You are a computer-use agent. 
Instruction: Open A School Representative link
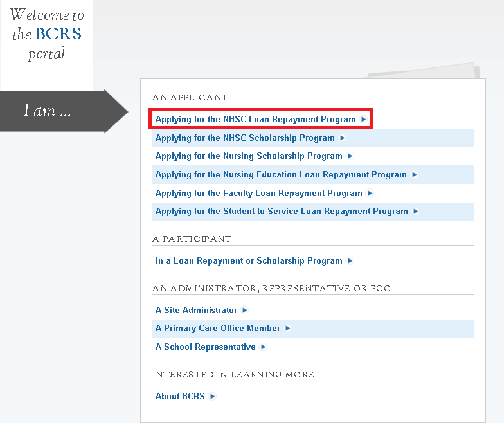(x=206, y=347)
